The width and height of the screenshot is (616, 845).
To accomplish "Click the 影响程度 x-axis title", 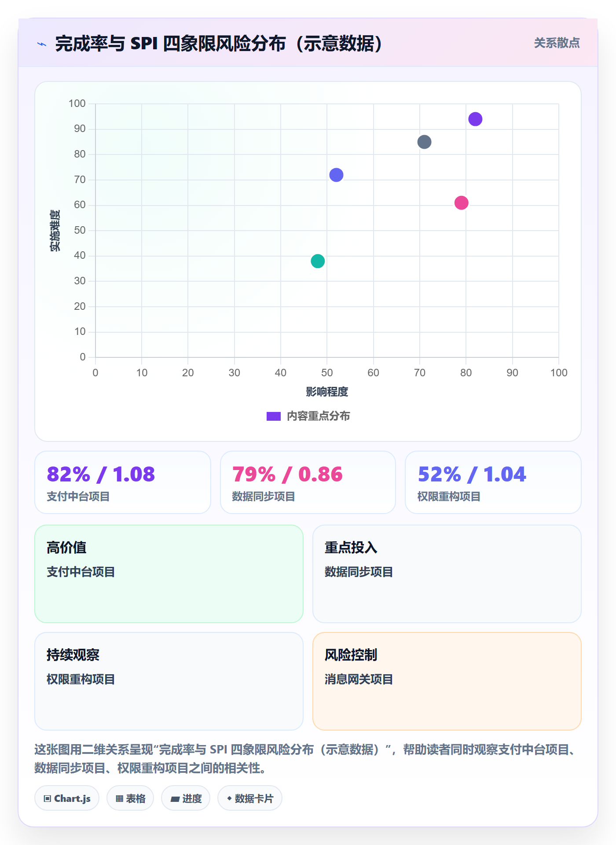I will (x=327, y=392).
